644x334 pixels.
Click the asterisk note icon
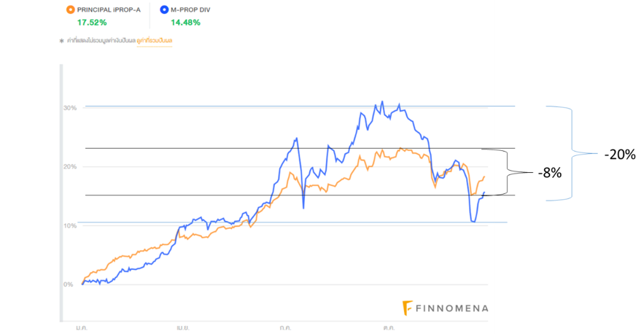pyautogui.click(x=61, y=41)
